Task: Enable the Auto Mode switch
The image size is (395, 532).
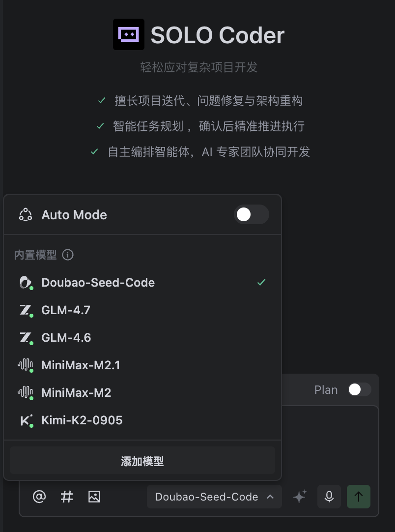Action: pyautogui.click(x=252, y=214)
